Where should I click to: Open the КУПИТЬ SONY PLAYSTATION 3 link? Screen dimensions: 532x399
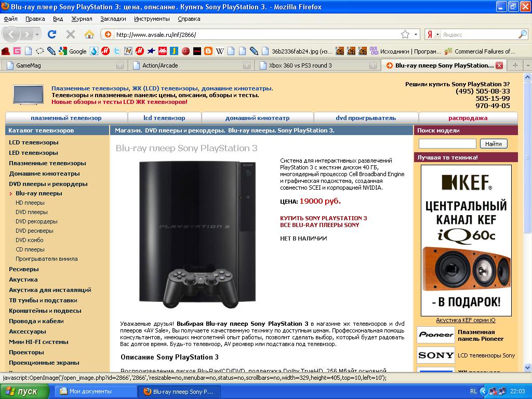click(x=323, y=218)
